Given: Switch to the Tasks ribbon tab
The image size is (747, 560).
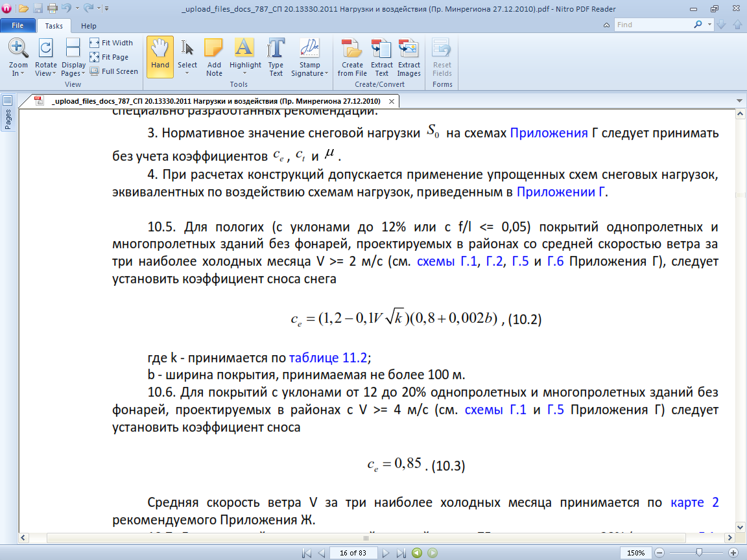Looking at the screenshot, I should (54, 26).
